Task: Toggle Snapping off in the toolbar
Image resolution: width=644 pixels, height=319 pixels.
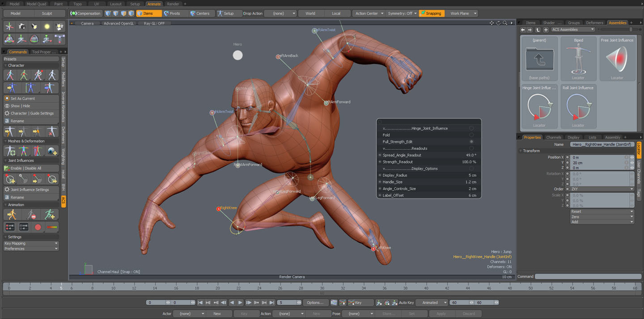Action: click(x=431, y=13)
